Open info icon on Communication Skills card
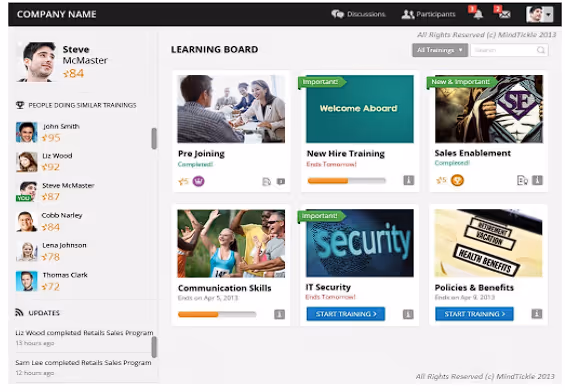This screenshot has height=392, width=565. click(280, 314)
